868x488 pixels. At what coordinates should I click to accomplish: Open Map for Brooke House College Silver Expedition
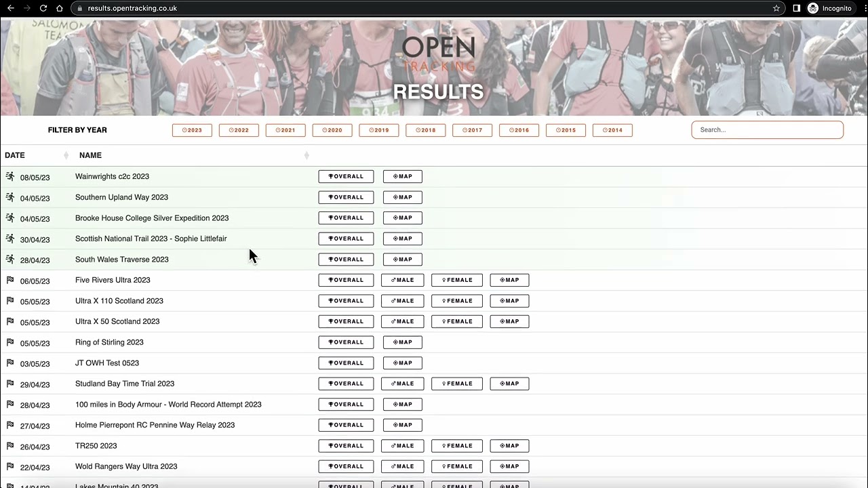click(403, 218)
